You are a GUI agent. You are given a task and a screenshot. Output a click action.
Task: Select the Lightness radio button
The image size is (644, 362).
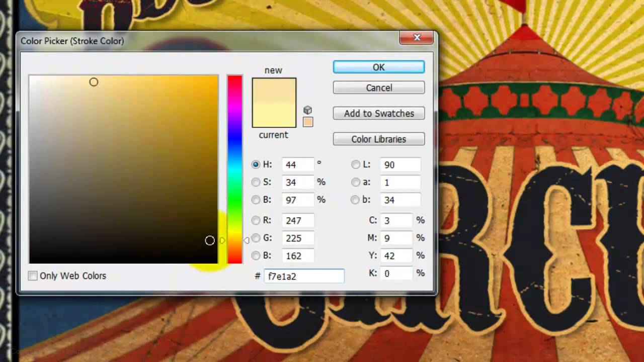356,164
